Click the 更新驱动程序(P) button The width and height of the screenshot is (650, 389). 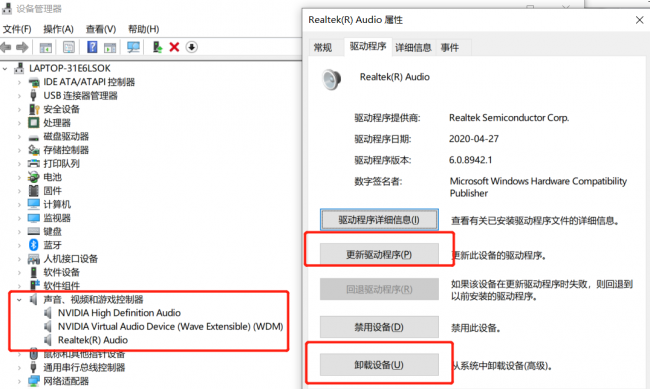click(379, 254)
